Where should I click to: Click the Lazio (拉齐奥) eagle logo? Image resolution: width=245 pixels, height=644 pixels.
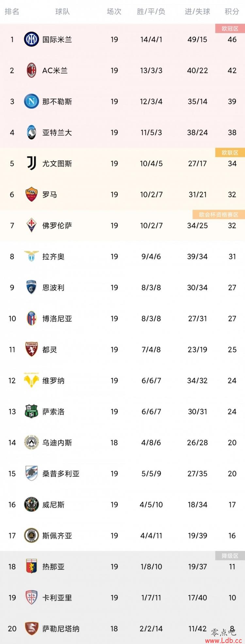[31, 256]
